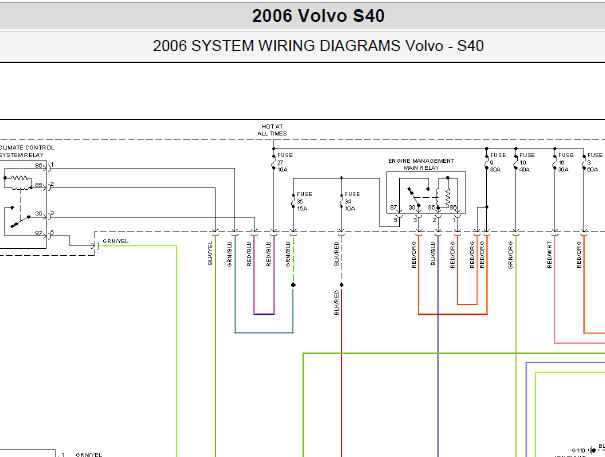
Task: Click terminal 85 inside Engine Management Main Relay
Action: [431, 208]
